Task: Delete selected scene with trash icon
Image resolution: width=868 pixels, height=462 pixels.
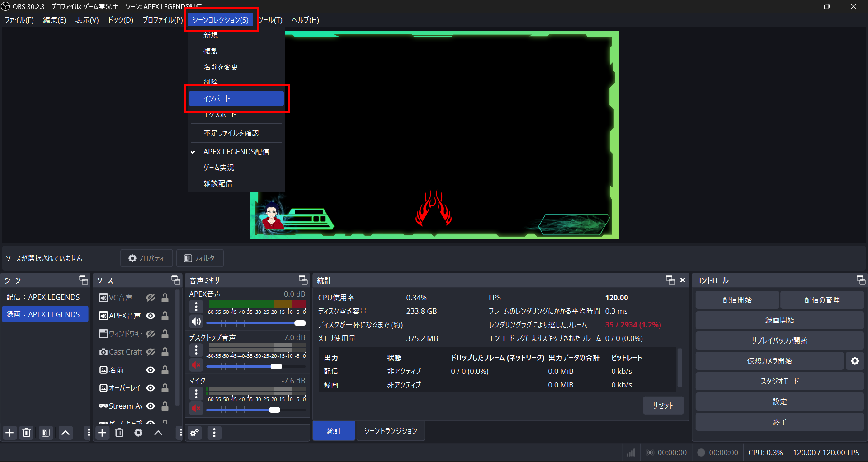Action: tap(27, 433)
